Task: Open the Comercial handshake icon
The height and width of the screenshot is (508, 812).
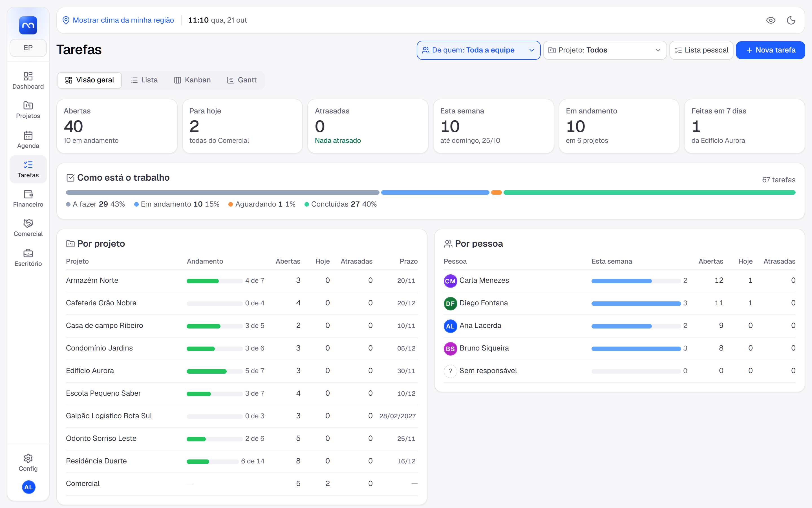Action: [28, 224]
